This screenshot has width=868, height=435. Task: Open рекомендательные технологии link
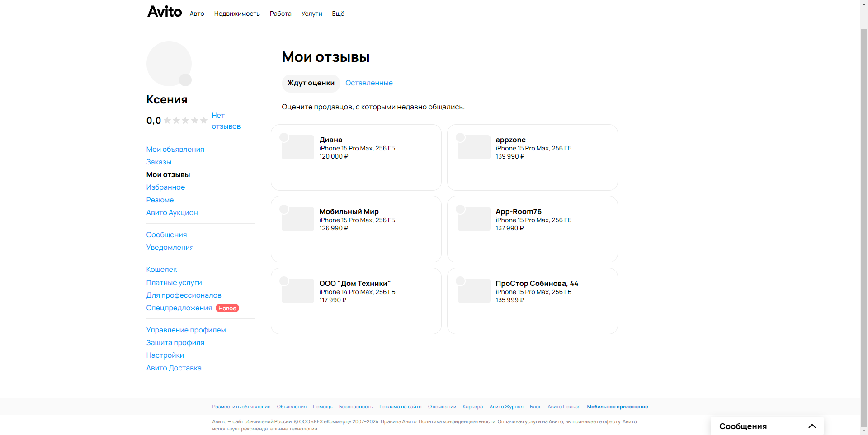click(x=279, y=429)
